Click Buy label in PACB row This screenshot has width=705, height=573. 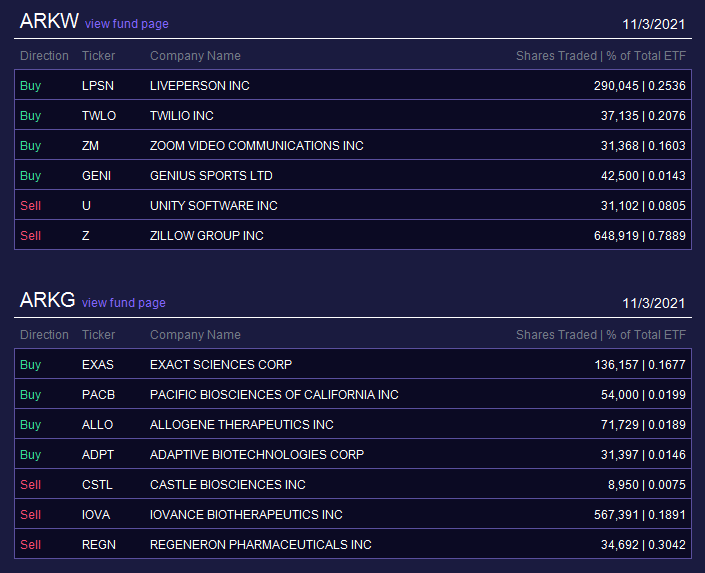pos(31,394)
